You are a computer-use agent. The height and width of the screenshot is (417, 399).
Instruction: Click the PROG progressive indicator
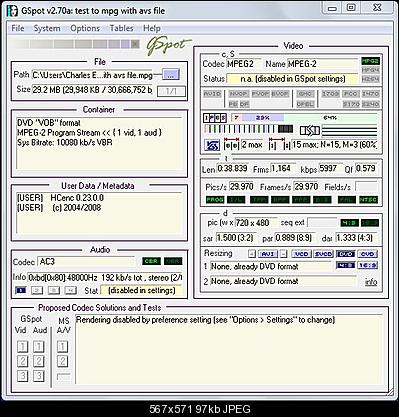215,200
